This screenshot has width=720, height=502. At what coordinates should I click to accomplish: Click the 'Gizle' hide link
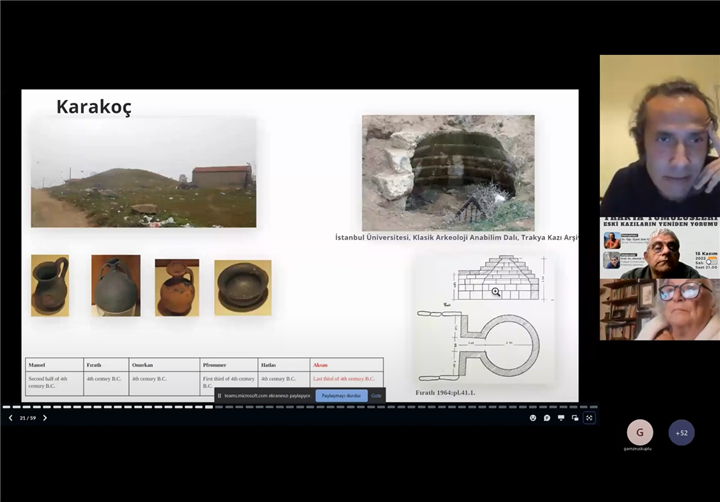point(376,395)
